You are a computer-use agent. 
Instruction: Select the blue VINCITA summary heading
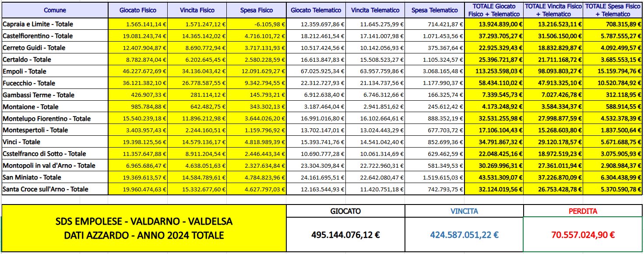tap(464, 211)
